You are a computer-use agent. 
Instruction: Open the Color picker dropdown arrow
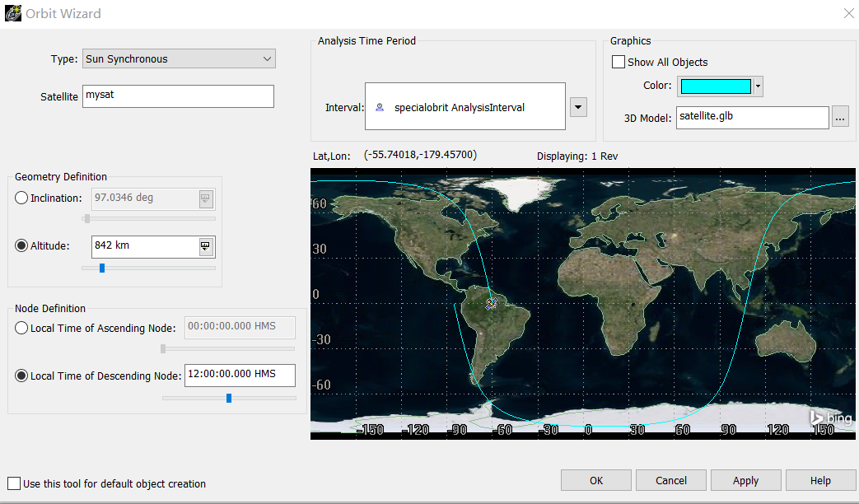(759, 86)
